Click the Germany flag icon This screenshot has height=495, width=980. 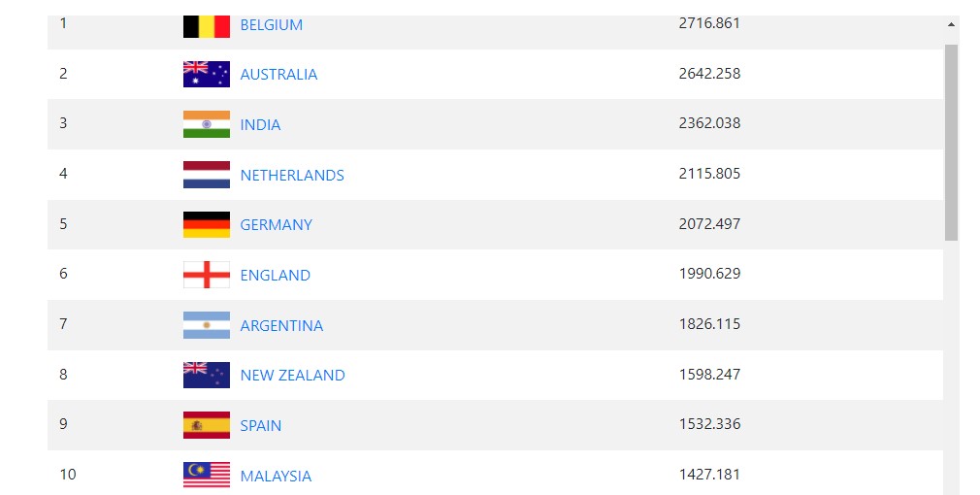click(x=207, y=224)
